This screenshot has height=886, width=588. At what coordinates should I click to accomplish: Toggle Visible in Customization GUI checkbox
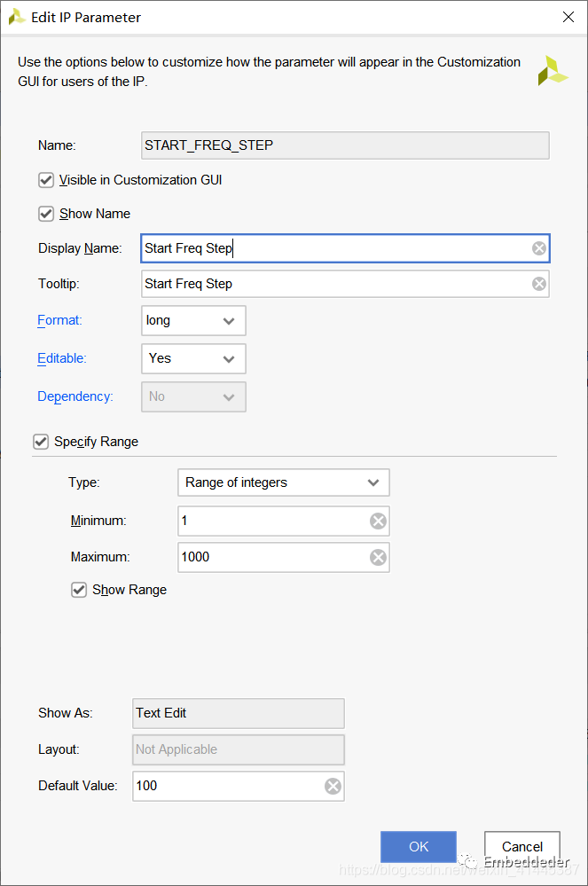click(46, 180)
